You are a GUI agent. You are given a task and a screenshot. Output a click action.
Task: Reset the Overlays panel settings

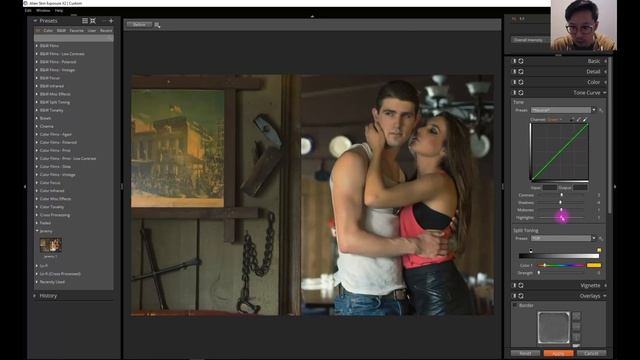pyautogui.click(x=521, y=296)
